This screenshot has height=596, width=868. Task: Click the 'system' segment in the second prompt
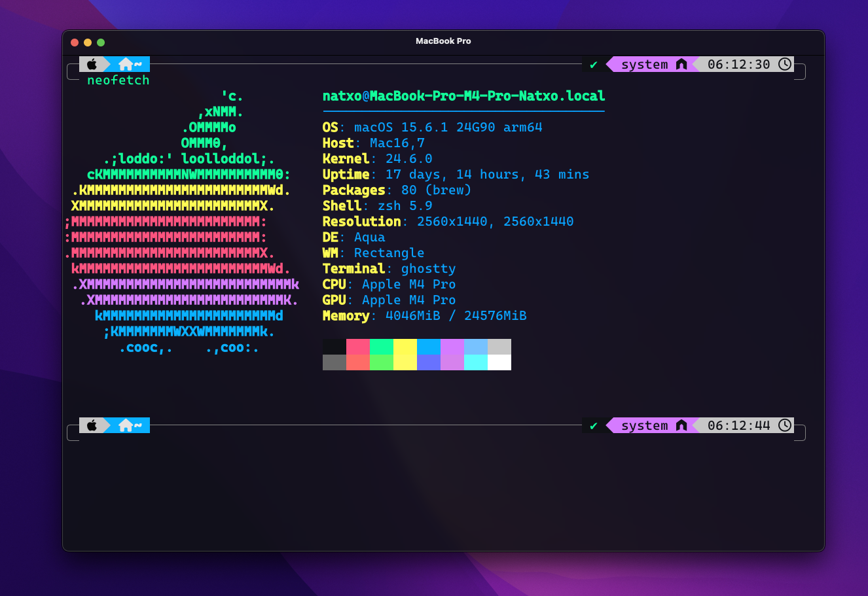click(645, 425)
